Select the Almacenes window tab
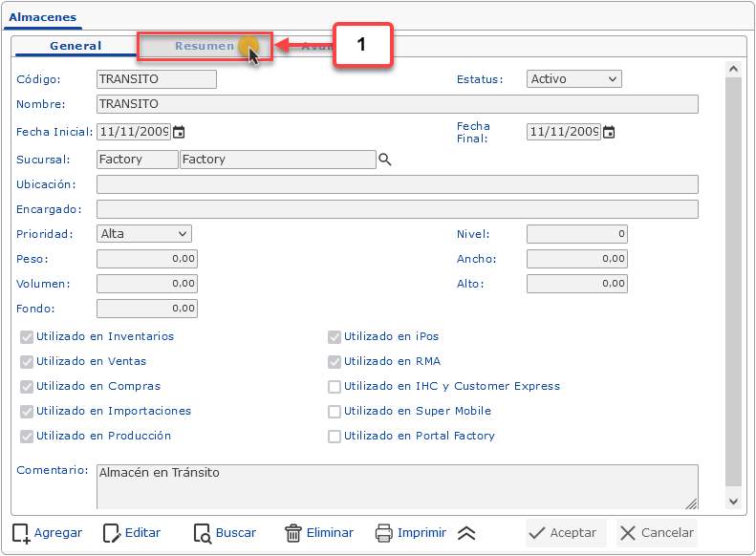756x556 pixels. pyautogui.click(x=42, y=17)
